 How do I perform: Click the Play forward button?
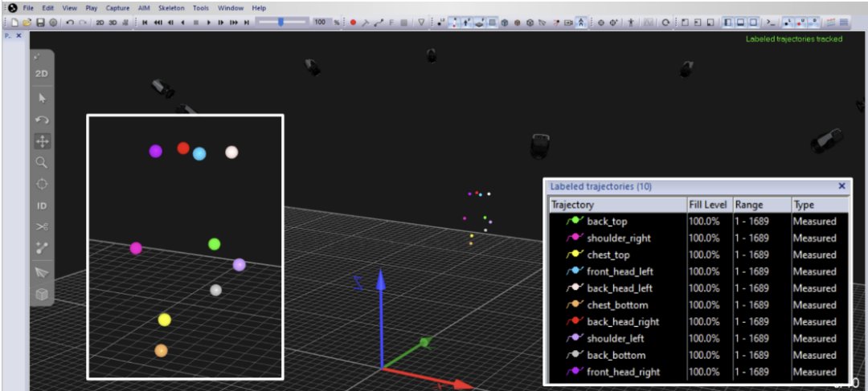(209, 22)
